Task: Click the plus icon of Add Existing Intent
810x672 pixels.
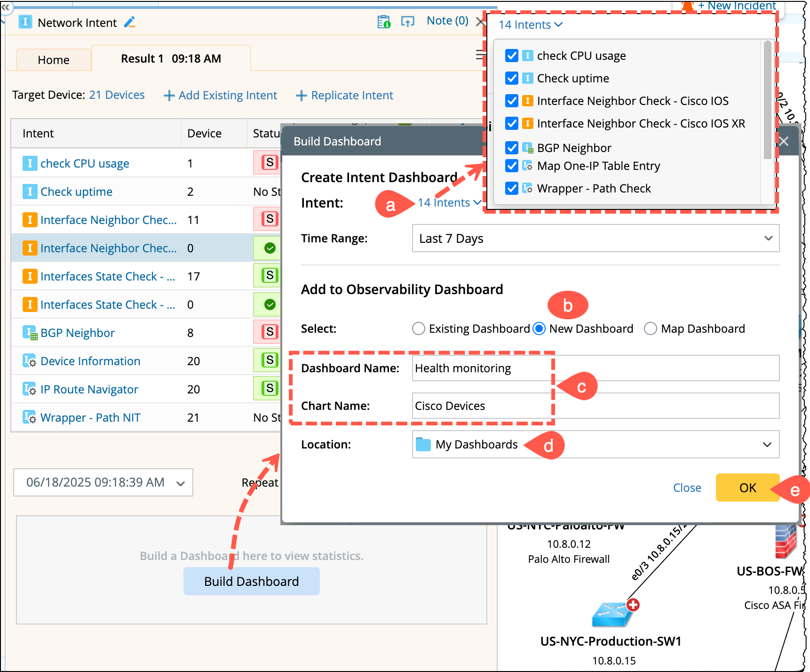Action: [169, 96]
